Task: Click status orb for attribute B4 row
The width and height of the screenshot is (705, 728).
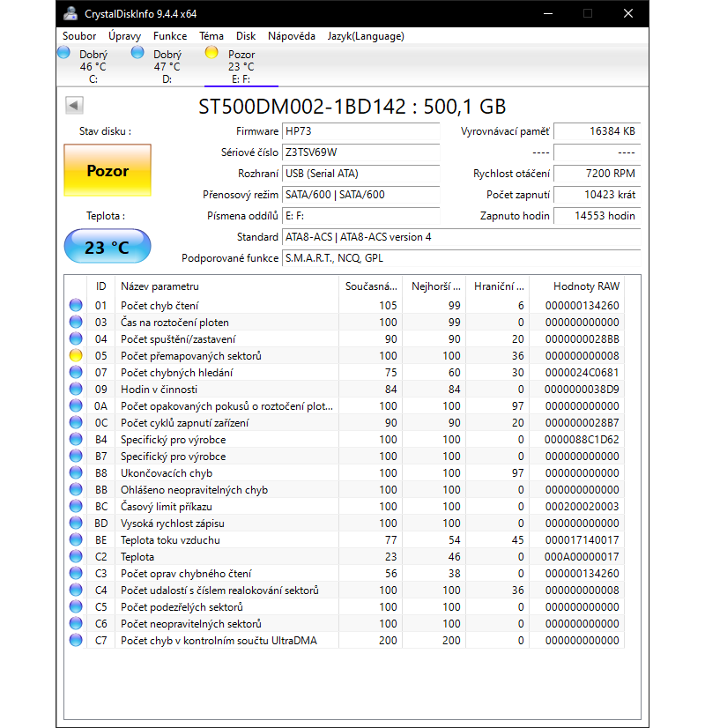Action: click(x=76, y=439)
